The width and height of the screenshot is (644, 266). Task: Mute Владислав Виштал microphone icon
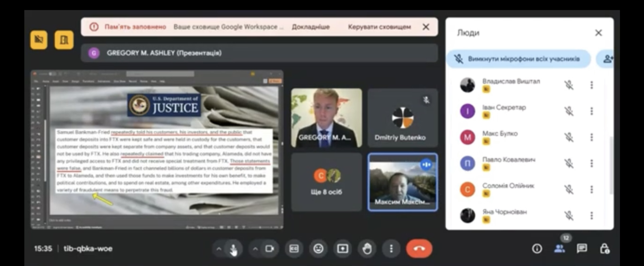point(569,85)
